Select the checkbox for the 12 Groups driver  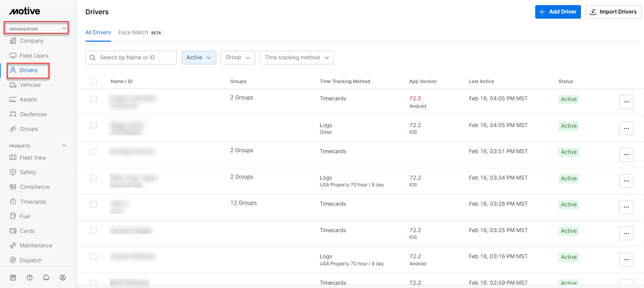[94, 204]
